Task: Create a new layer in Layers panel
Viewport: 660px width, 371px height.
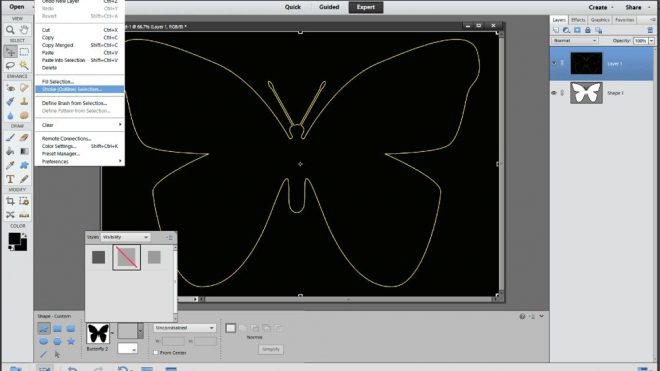Action: pyautogui.click(x=556, y=30)
